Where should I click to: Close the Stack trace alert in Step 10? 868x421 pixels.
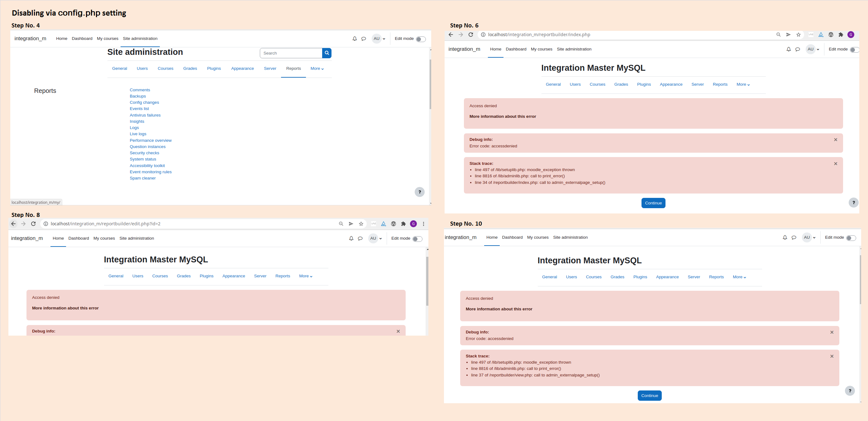(832, 356)
